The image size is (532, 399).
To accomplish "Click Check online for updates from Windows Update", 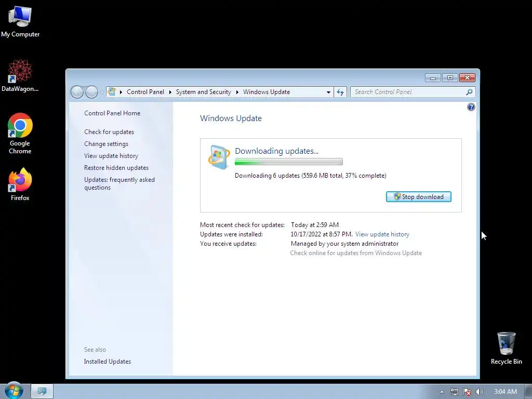I will [356, 253].
